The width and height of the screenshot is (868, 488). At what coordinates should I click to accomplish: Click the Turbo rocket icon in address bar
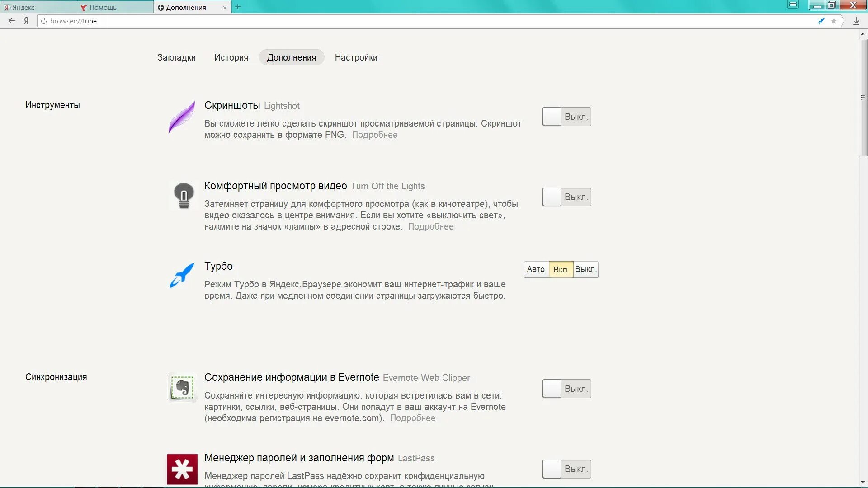click(x=821, y=21)
